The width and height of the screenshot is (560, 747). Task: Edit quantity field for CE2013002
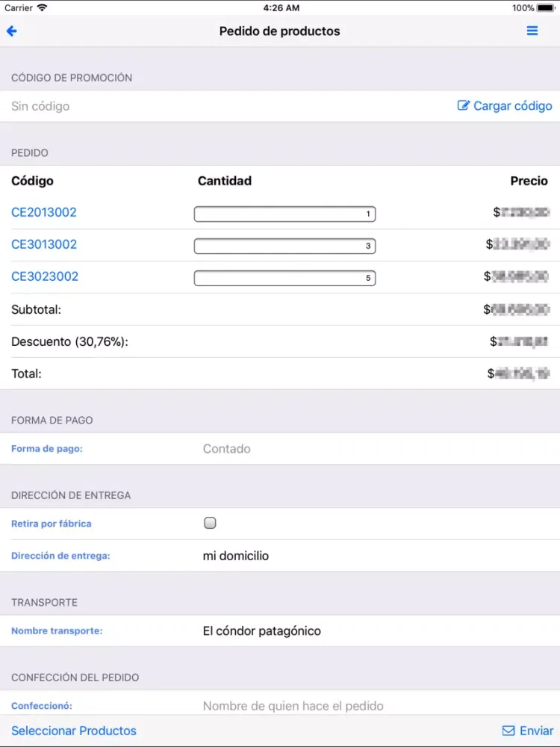[284, 214]
